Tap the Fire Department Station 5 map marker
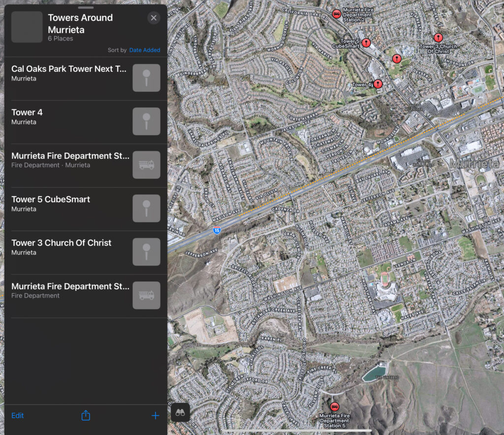 [335, 406]
